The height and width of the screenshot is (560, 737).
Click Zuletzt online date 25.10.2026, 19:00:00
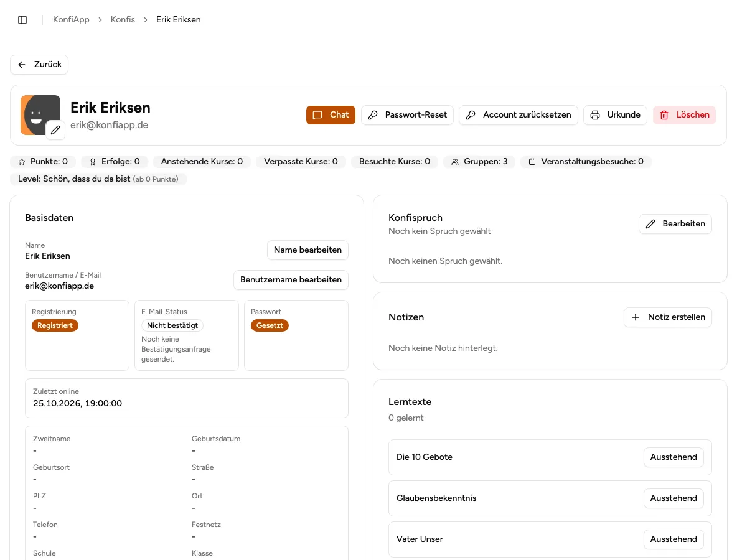click(x=78, y=404)
